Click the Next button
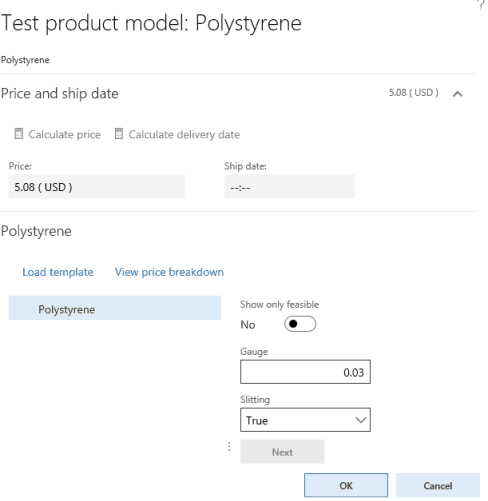The width and height of the screenshot is (488, 501). coord(282,452)
